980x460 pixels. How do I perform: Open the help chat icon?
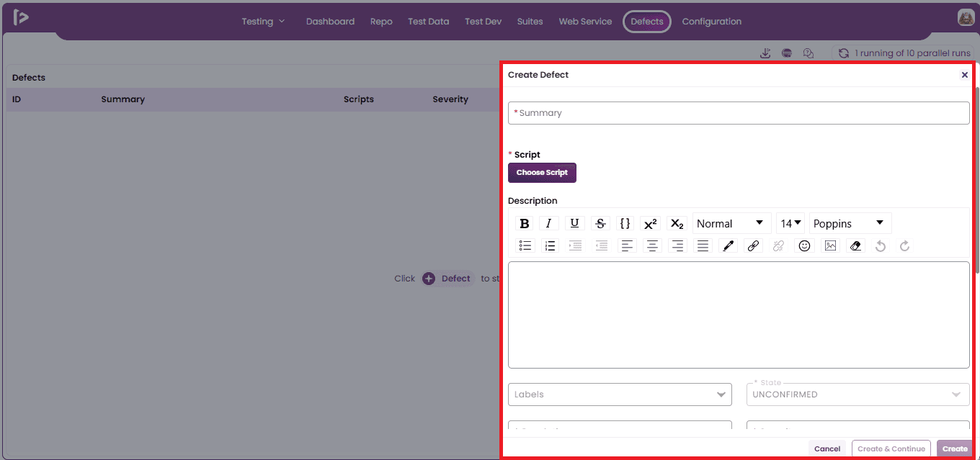808,53
